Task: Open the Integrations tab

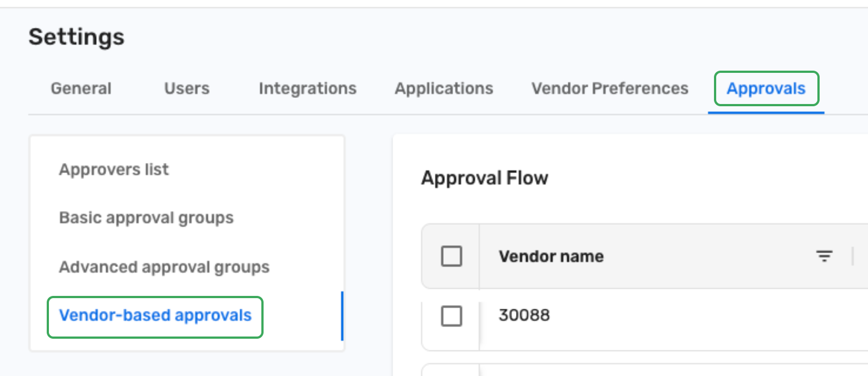Action: click(307, 89)
